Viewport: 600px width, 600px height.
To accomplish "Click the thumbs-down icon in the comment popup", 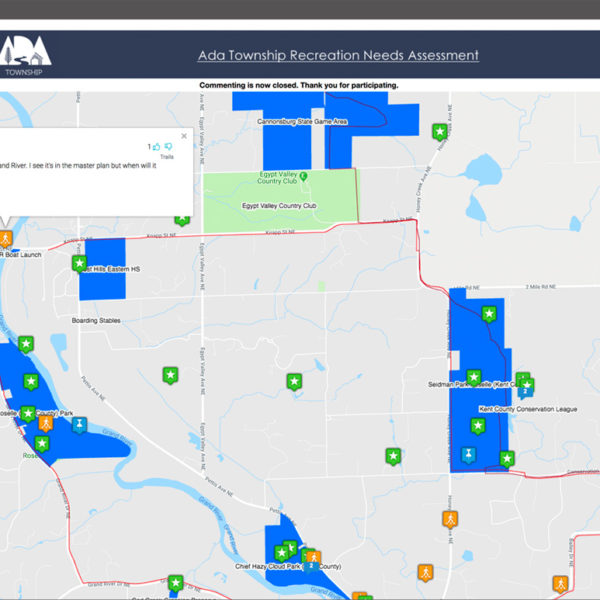I will (169, 147).
